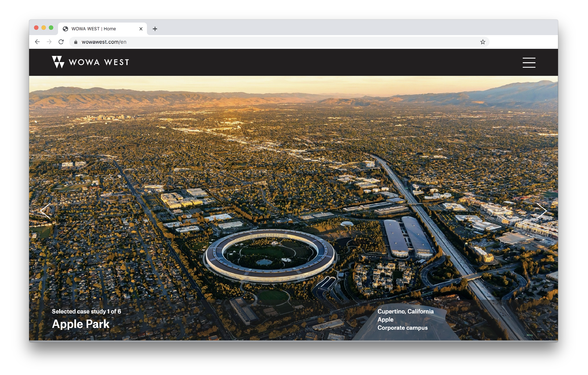Image resolution: width=588 pixels, height=375 pixels.
Task: Click the 'Corporate campus' label
Action: [x=402, y=328]
